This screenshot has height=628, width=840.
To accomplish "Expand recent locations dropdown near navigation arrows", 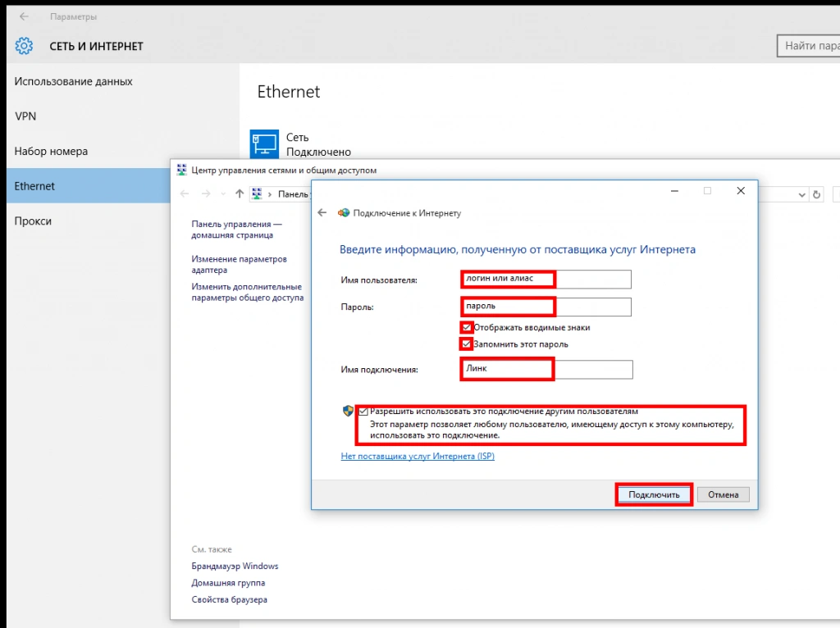I will pyautogui.click(x=223, y=194).
